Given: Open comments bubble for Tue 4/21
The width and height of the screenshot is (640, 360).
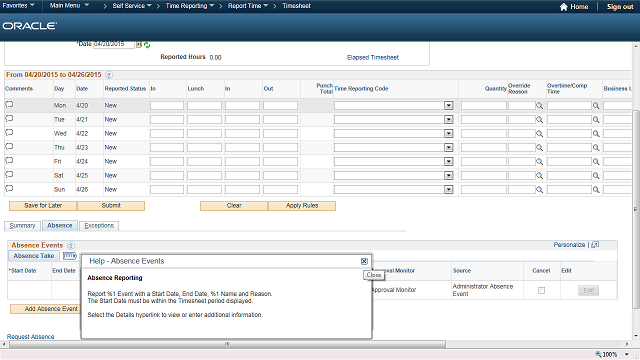Looking at the screenshot, I should pos(9,119).
